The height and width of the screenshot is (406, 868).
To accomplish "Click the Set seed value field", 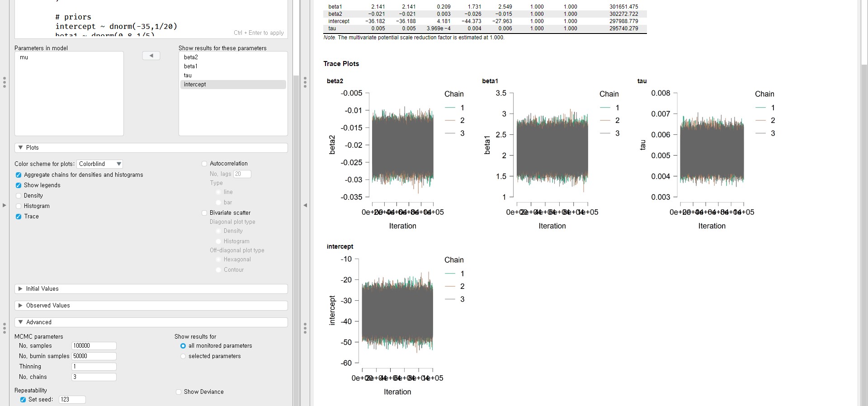I will (x=72, y=400).
